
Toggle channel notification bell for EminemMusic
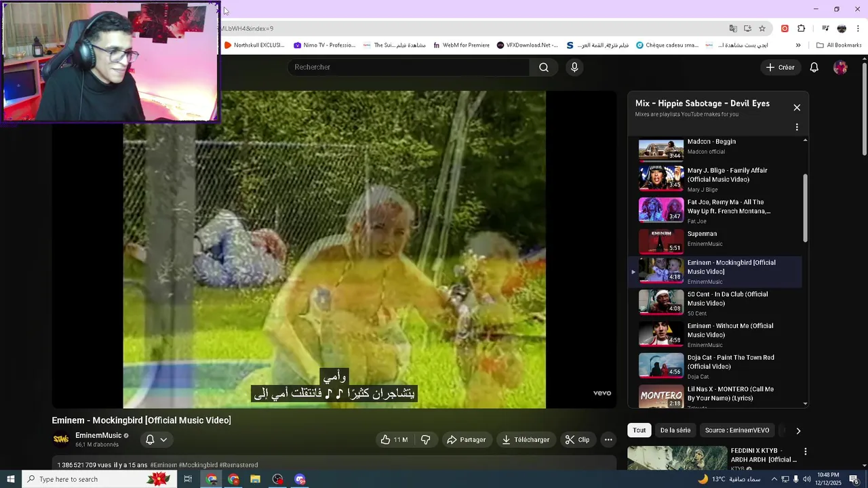click(x=156, y=440)
